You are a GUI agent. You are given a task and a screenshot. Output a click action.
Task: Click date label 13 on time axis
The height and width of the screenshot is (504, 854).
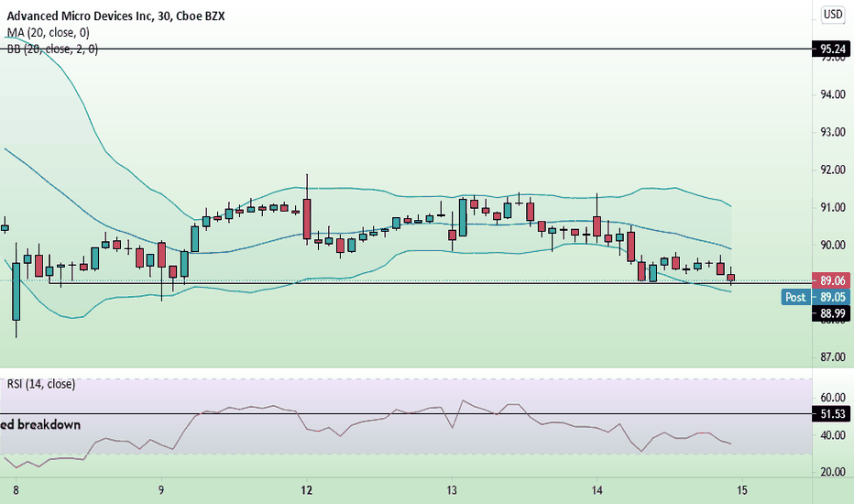[x=452, y=490]
